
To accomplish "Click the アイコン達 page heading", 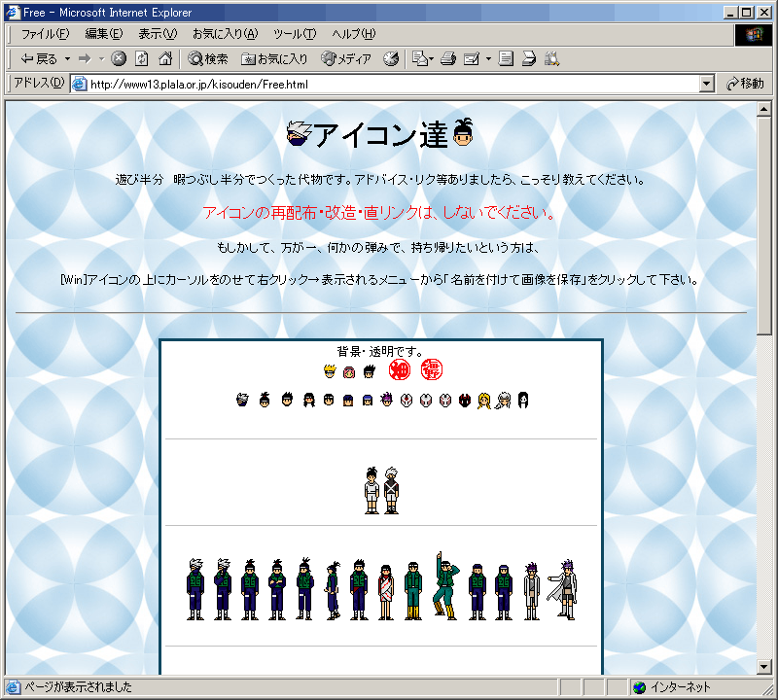I will pos(381,135).
